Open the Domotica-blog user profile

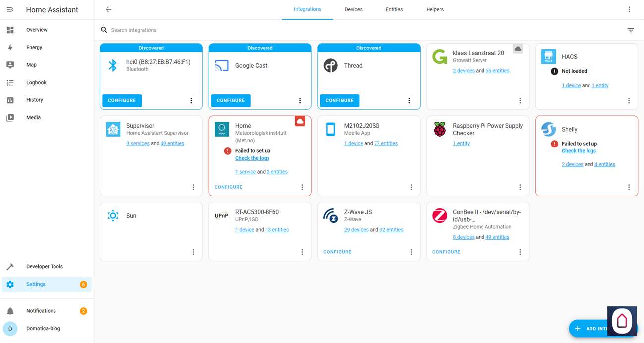click(x=43, y=329)
